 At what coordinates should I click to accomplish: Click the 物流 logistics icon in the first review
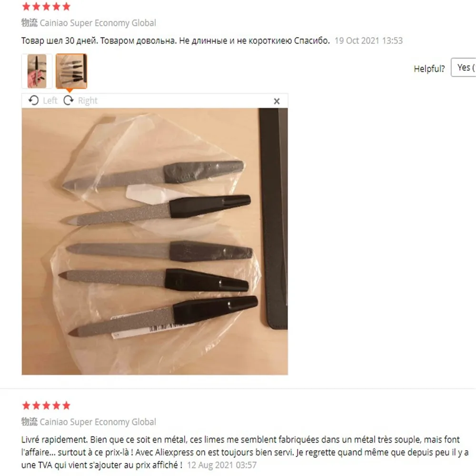click(29, 23)
